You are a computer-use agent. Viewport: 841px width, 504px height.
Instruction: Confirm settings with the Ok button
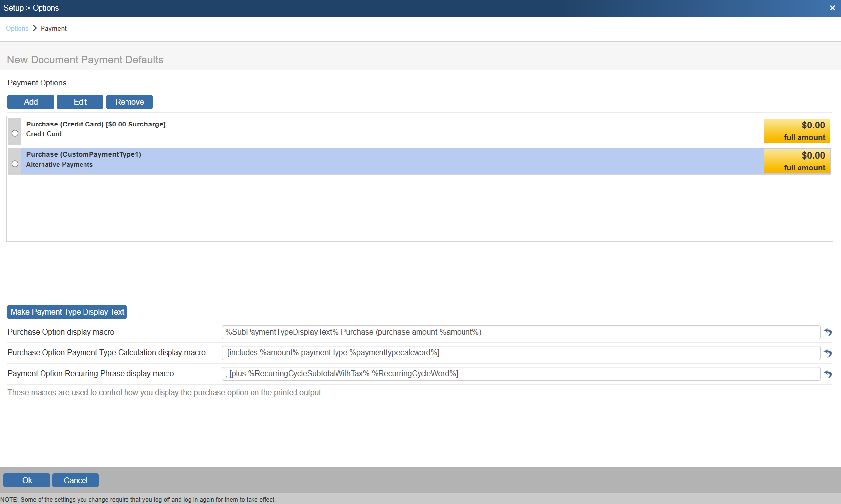click(27, 480)
